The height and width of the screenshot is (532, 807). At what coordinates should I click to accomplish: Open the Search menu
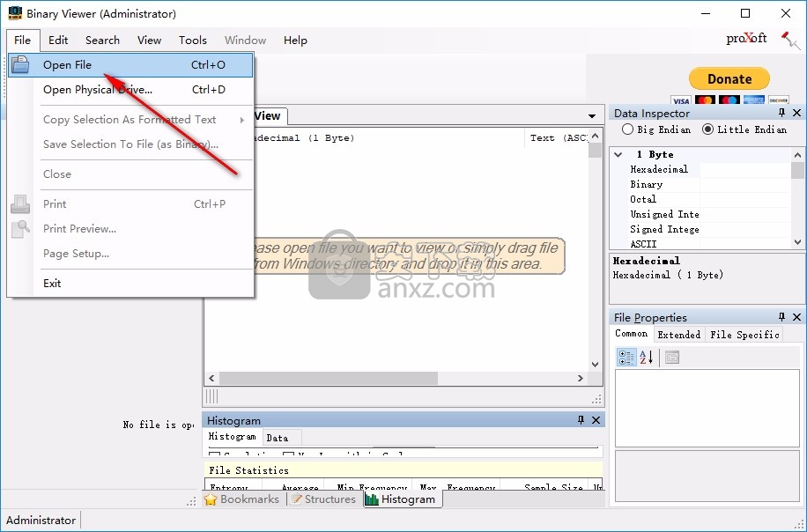pyautogui.click(x=102, y=41)
